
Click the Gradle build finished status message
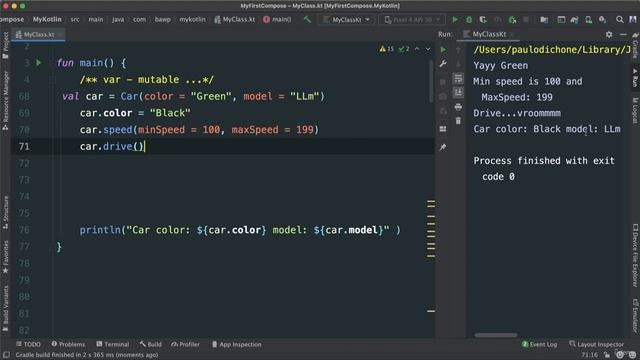[87, 355]
